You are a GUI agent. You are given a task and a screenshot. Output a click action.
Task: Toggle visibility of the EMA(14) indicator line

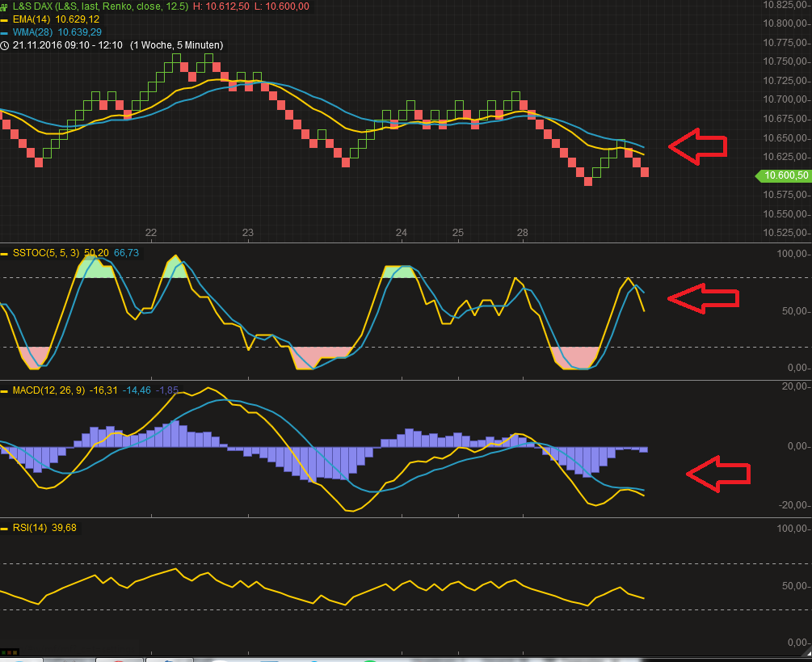[x=28, y=19]
